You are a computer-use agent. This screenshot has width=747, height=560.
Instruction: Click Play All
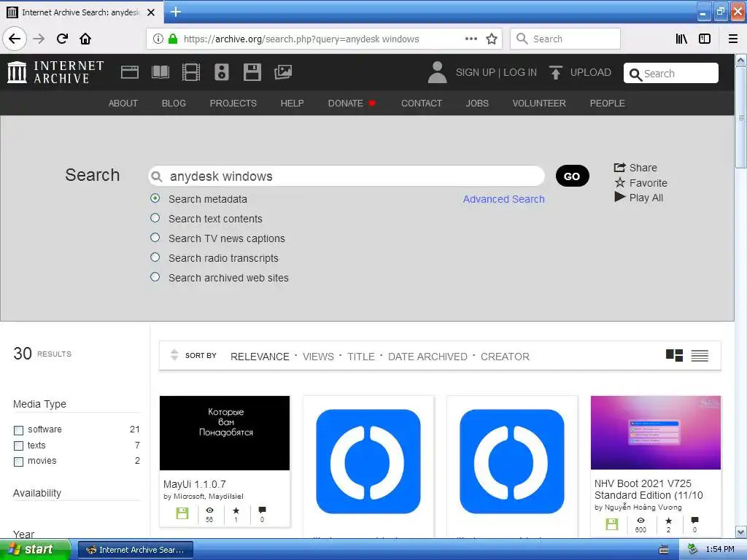point(639,198)
